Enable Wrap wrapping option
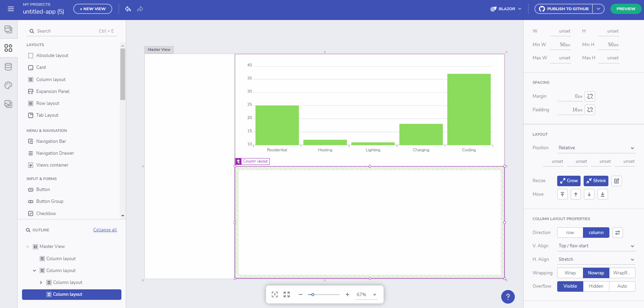 (570, 273)
